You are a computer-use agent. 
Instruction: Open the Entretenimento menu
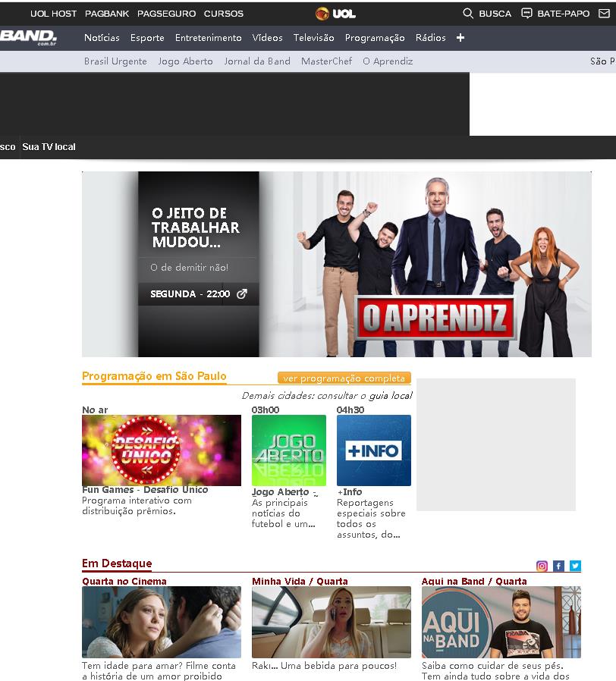click(208, 38)
